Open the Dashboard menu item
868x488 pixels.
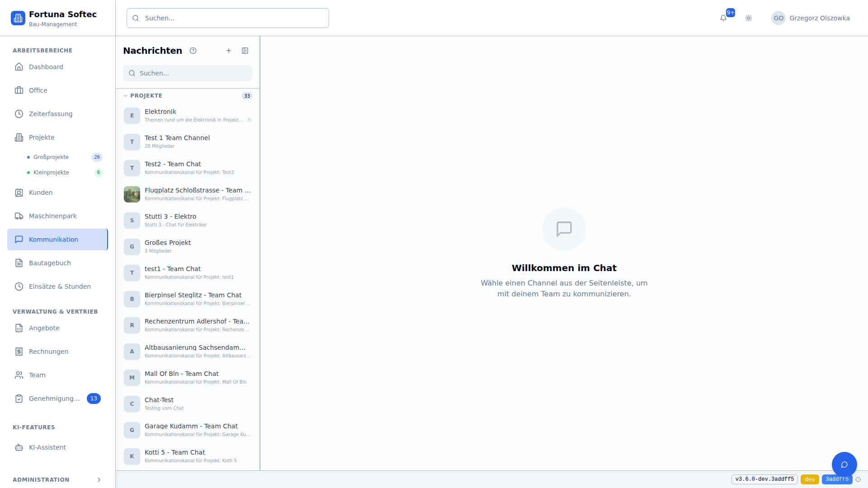(x=46, y=67)
